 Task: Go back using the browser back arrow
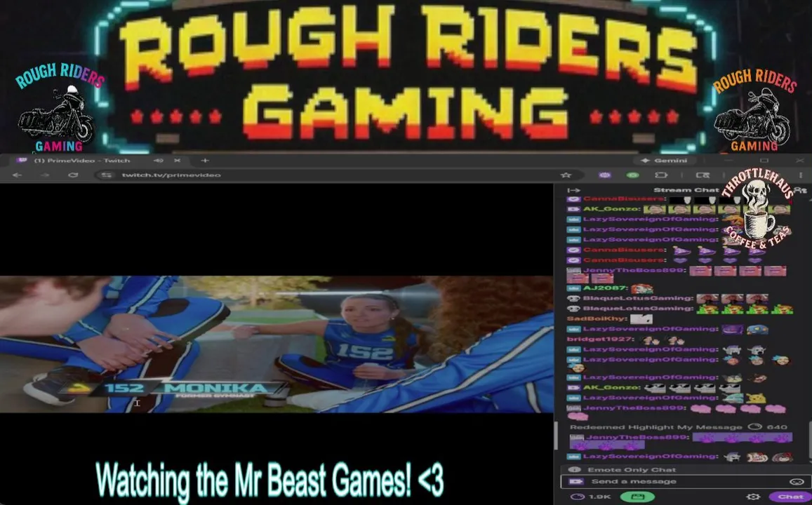coord(17,175)
